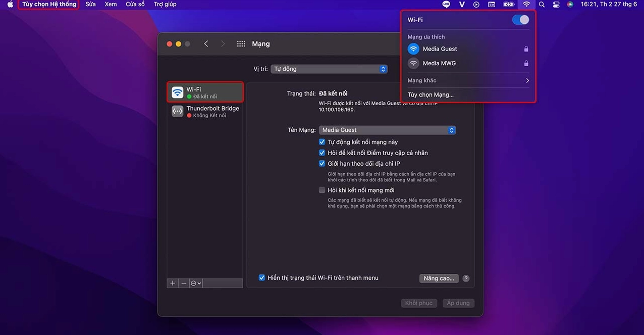644x335 pixels.
Task: Click the Media MWG Wi-Fi icon in popup
Action: 413,63
